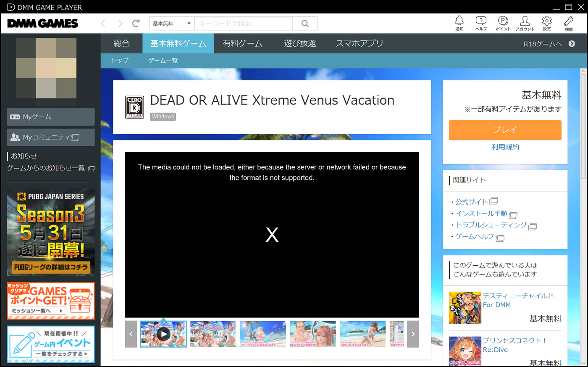This screenshot has height=367, width=588.
Task: Open デスティニーチャイルド For DMM title link
Action: click(518, 300)
